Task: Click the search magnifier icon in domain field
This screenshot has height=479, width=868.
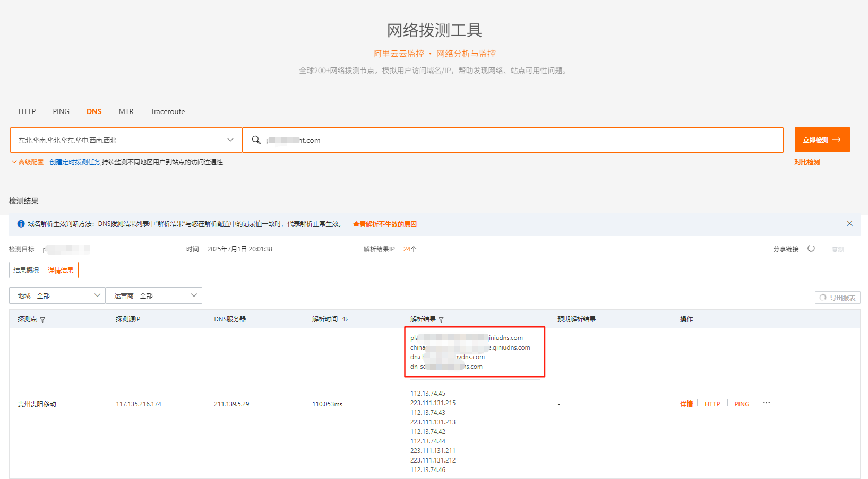Action: (256, 140)
